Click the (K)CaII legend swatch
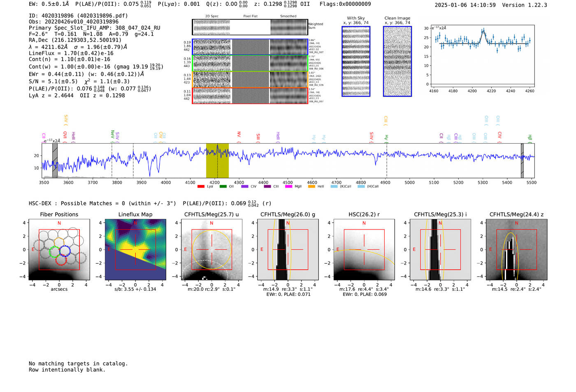576x392 pixels. tap(334, 186)
